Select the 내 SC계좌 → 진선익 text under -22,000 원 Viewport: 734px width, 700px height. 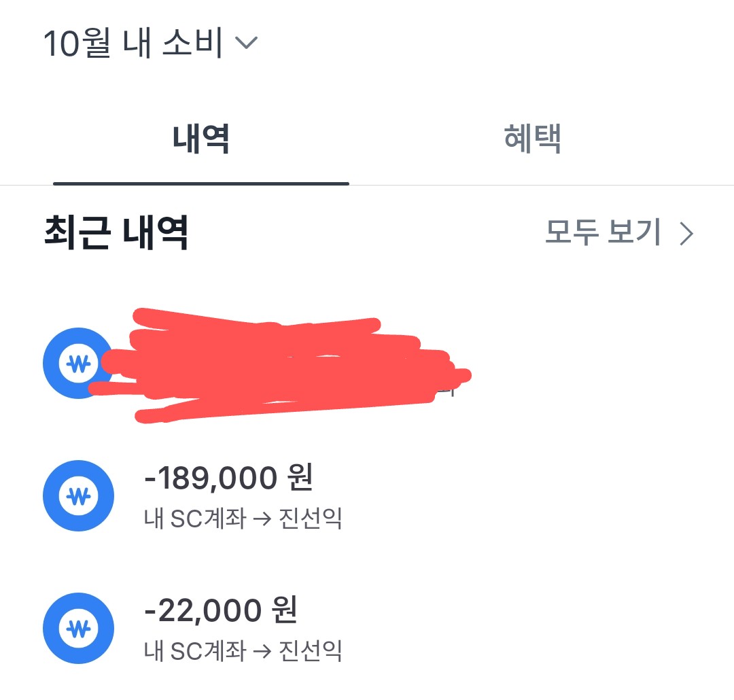(x=243, y=651)
